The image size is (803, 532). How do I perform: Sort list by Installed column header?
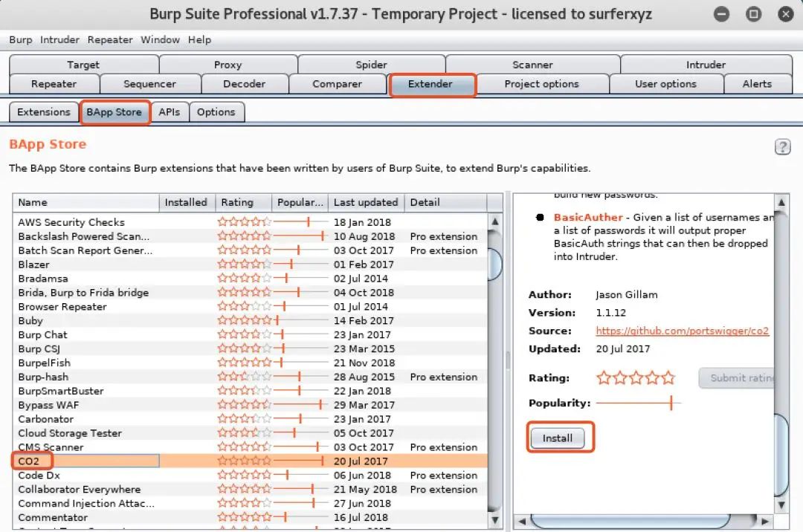click(x=187, y=203)
